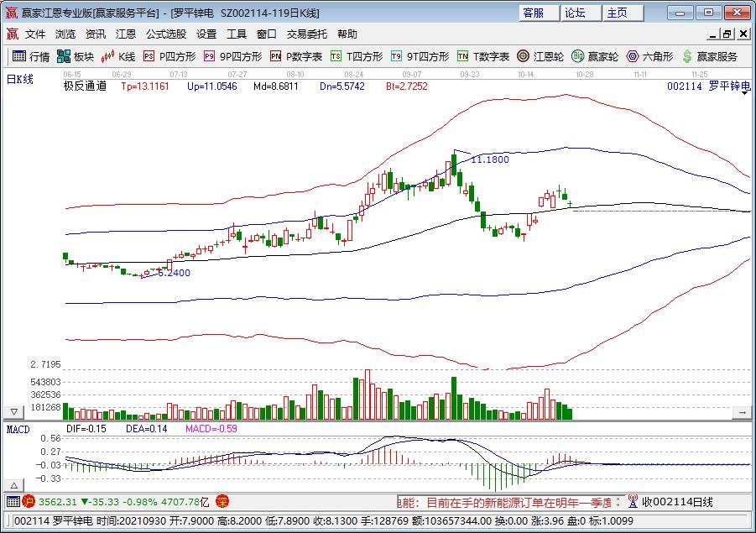Select the 9P四方形 tool
Viewport: 756px width, 533px height.
pyautogui.click(x=233, y=56)
